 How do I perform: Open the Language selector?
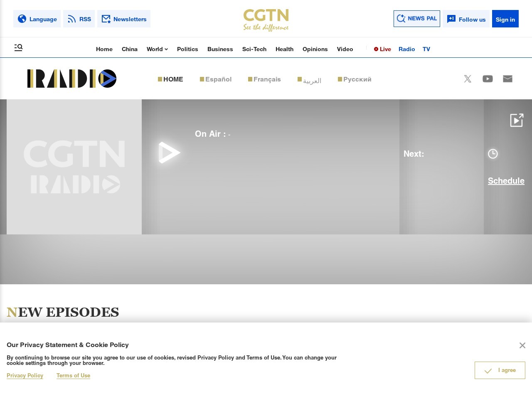tap(37, 19)
